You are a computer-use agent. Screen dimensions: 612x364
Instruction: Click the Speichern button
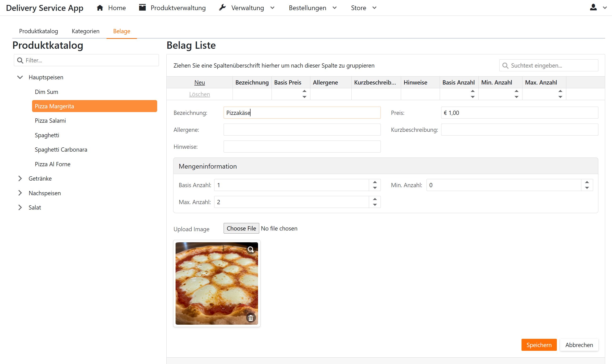tap(539, 345)
